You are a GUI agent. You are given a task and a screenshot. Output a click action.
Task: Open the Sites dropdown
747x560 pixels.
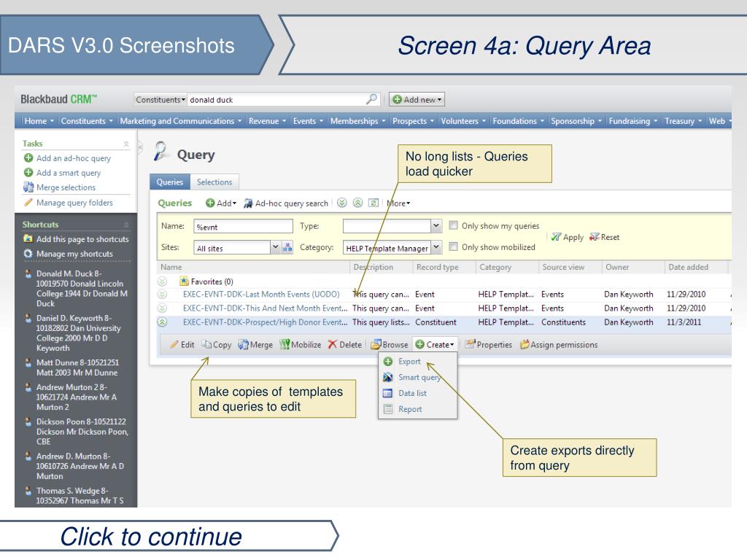point(275,247)
